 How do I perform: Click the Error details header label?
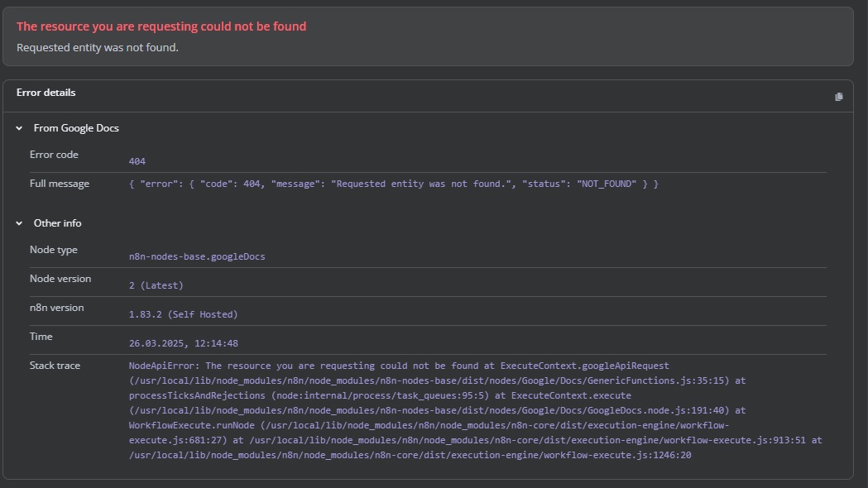46,93
